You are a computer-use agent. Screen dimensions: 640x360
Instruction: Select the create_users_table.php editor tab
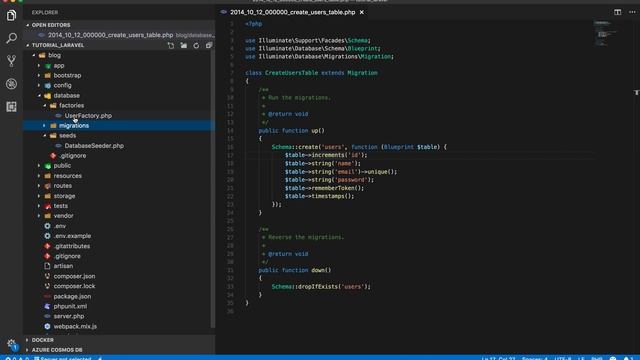[292, 12]
